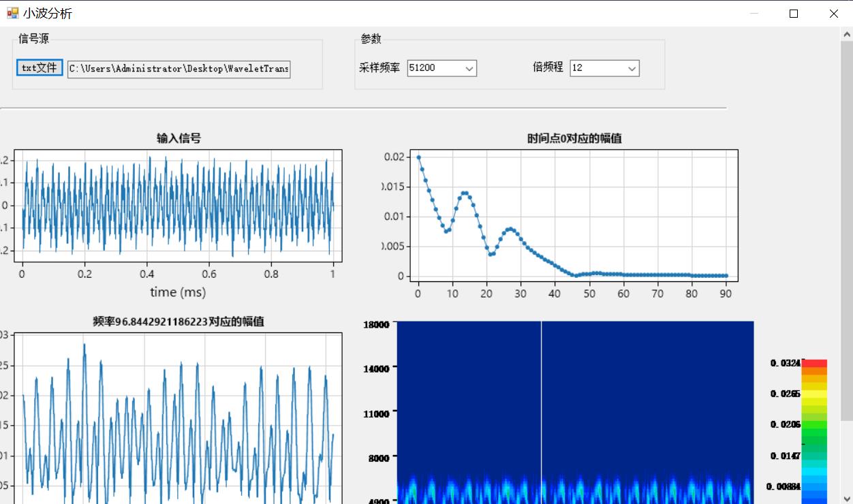Click inside the 输入信号 waveform plot
Viewport: 853px width, 504px height.
click(x=178, y=206)
